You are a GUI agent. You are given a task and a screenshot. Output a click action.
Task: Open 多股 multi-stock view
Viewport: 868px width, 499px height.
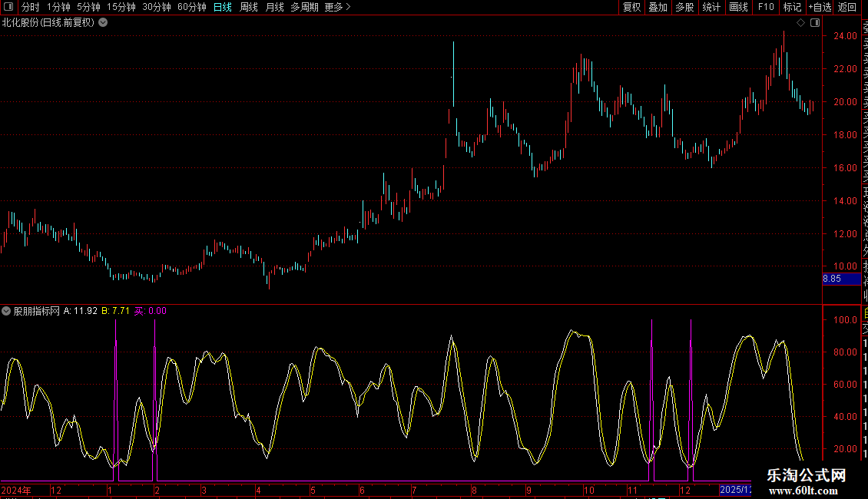pyautogui.click(x=684, y=7)
